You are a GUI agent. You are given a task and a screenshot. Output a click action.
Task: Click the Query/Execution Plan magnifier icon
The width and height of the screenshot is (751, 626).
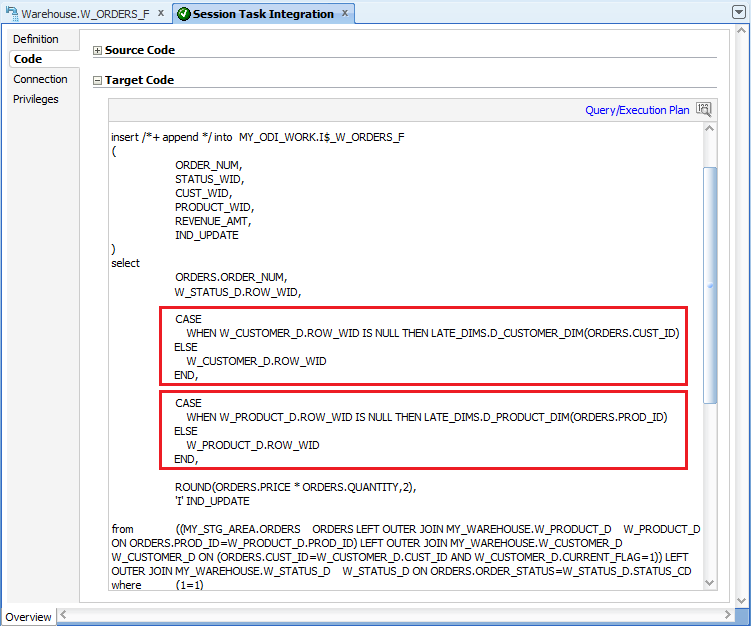[703, 110]
